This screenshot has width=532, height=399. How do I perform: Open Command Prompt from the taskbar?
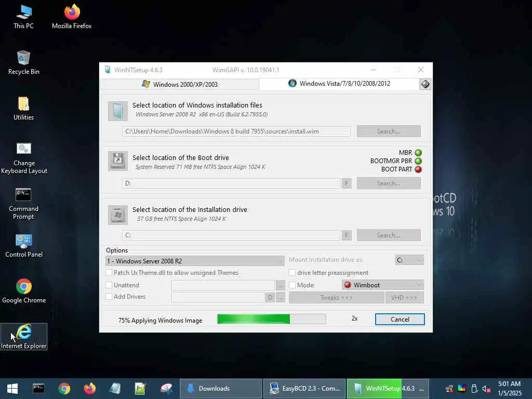(38, 389)
